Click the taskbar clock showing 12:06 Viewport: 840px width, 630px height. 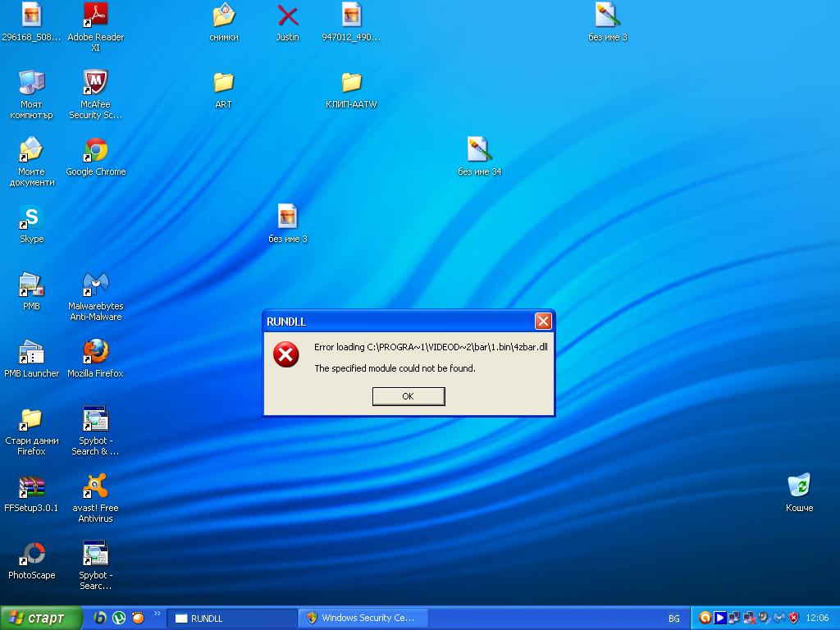coord(817,619)
